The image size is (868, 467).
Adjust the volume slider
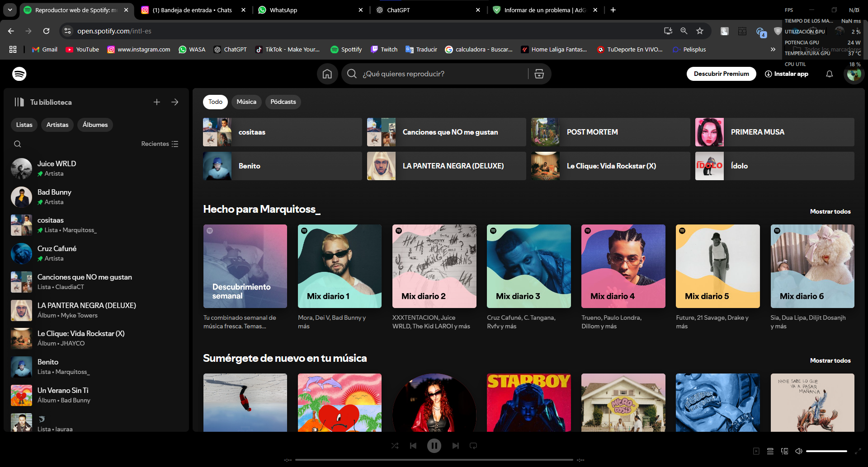click(827, 451)
